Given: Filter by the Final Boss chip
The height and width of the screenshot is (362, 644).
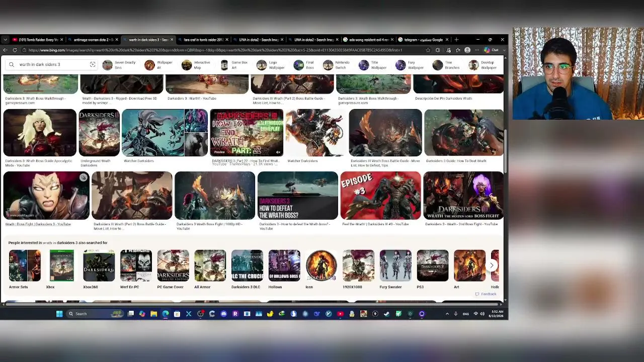Looking at the screenshot, I should (x=304, y=65).
